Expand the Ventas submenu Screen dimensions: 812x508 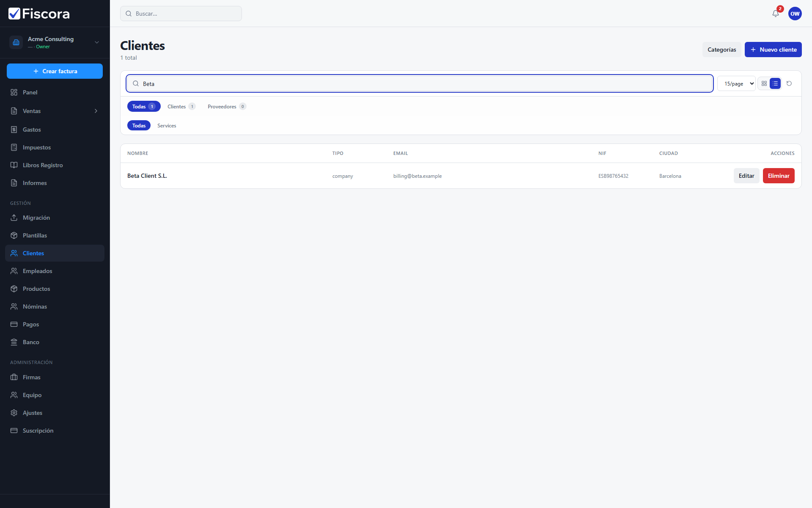click(x=96, y=111)
